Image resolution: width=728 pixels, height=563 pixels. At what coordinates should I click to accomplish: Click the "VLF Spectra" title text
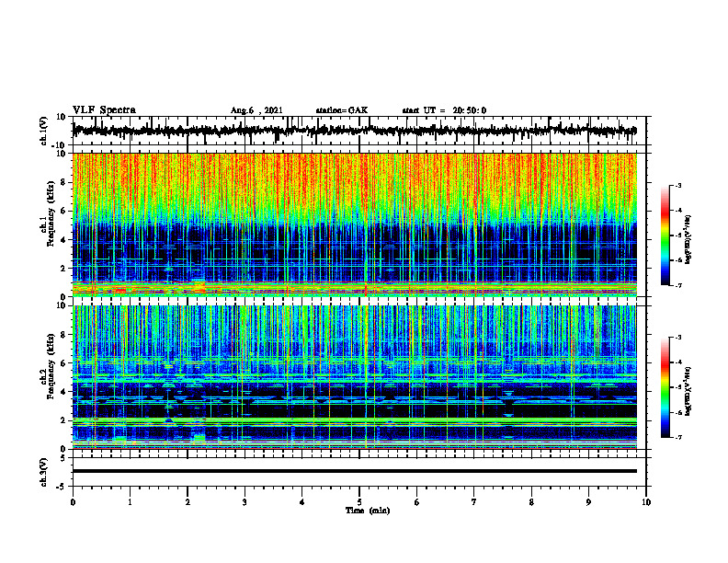(x=104, y=110)
